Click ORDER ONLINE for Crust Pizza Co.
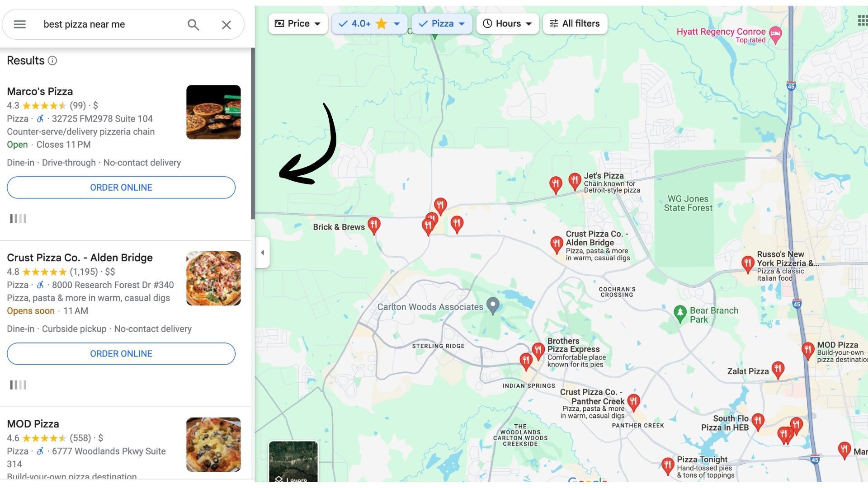The height and width of the screenshot is (488, 868). point(121,354)
